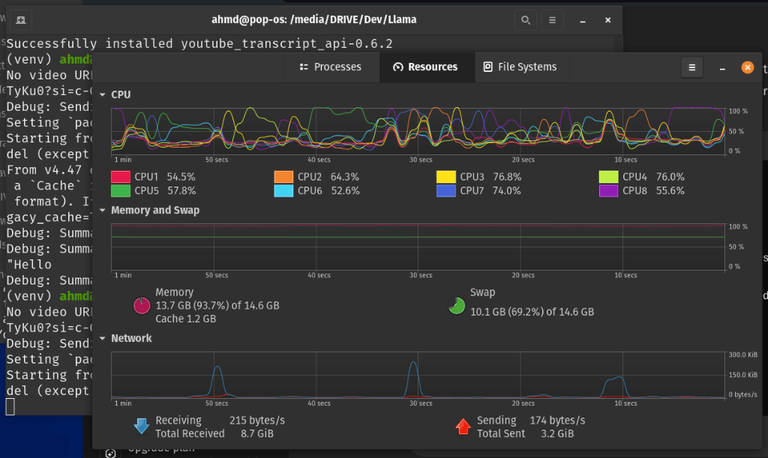Pick the CPU3 yellow color swatch

(x=446, y=177)
